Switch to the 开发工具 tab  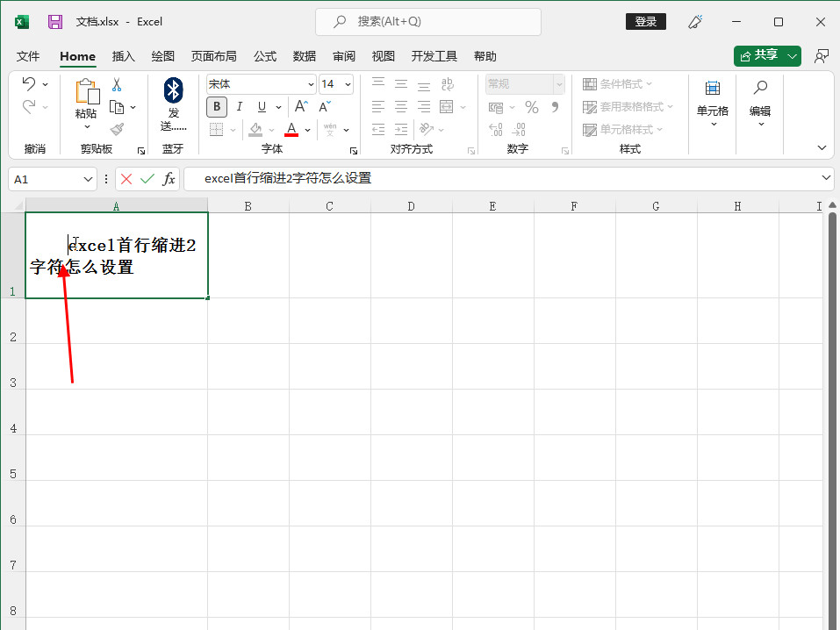point(434,56)
